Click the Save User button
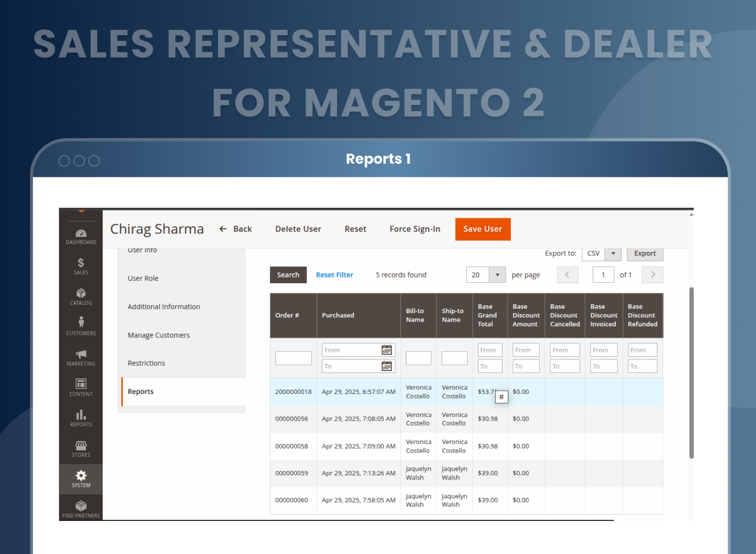 (x=482, y=229)
